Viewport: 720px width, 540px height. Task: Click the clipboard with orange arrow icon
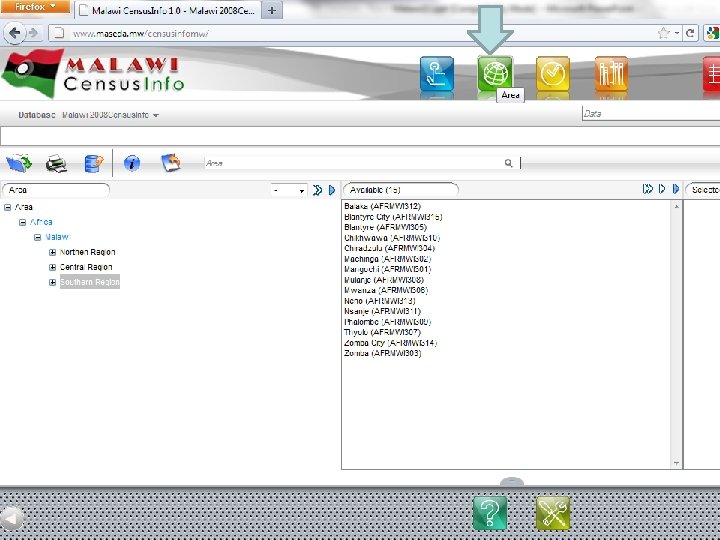click(171, 163)
